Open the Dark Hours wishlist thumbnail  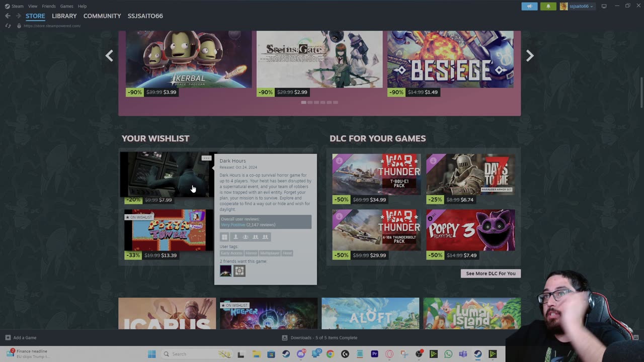pos(166,174)
